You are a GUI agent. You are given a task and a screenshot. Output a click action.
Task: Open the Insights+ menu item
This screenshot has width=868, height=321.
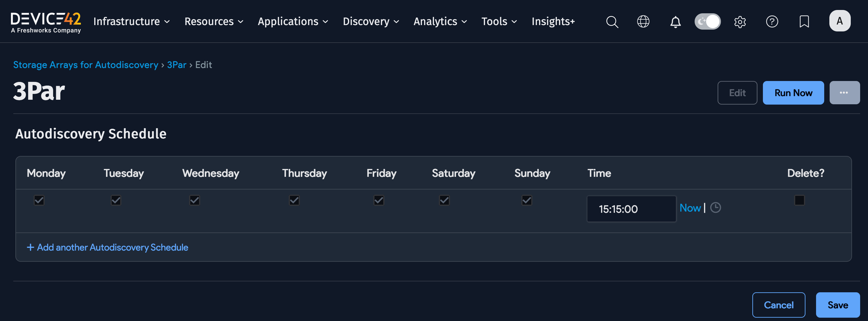pos(553,21)
